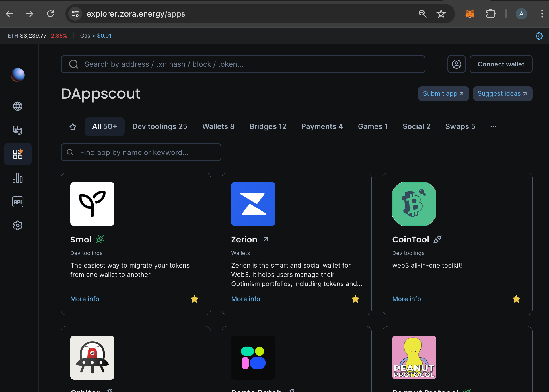
Task: Focus the address / txn hash search field
Action: coord(243,64)
